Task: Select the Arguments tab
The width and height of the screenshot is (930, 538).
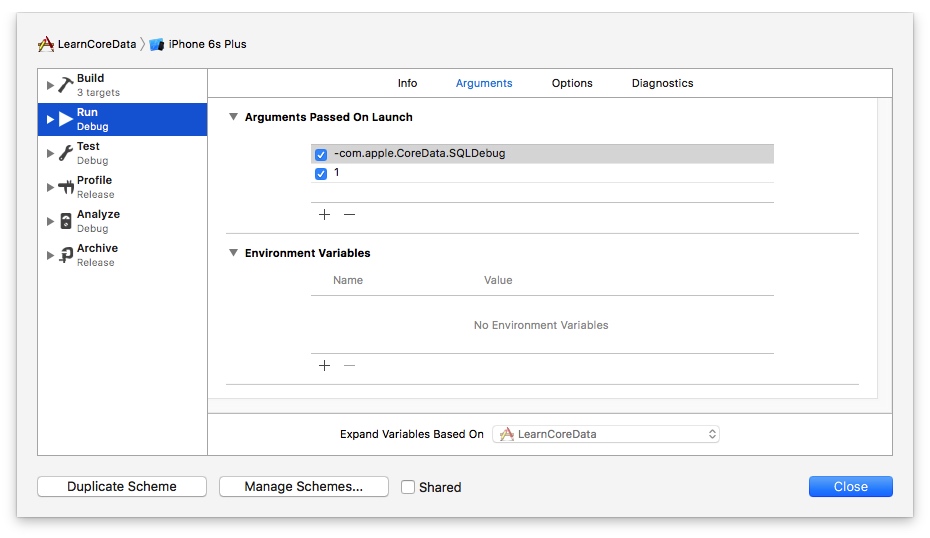Action: click(484, 83)
